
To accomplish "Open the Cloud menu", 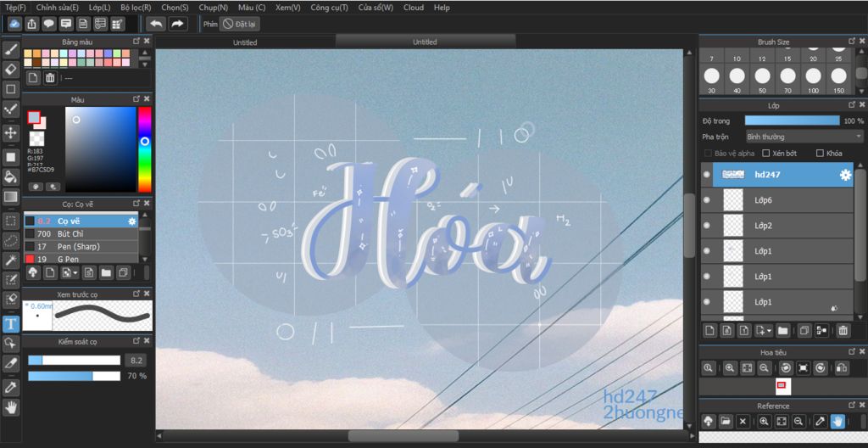I will click(414, 7).
